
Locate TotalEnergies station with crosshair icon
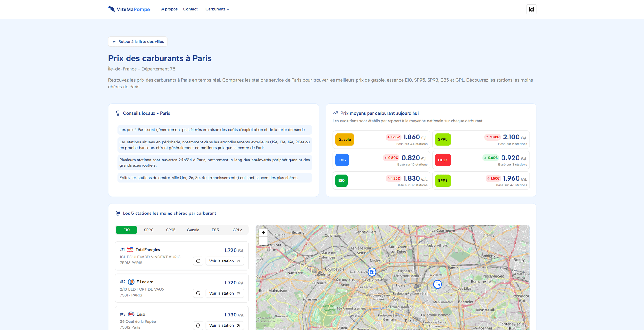point(198,261)
